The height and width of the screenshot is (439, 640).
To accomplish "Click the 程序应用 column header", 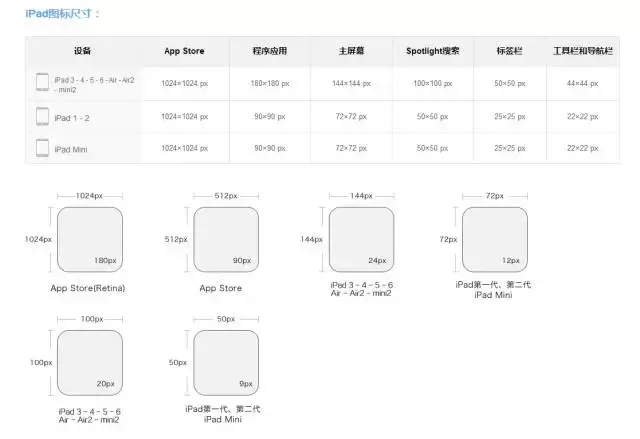I will coord(270,51).
